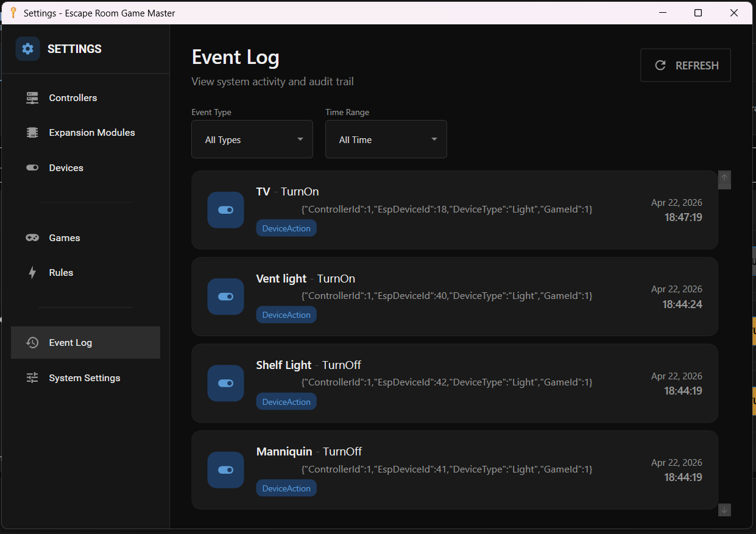Click the 'View system activity and audit trail' subtitle
This screenshot has width=756, height=534.
pyautogui.click(x=272, y=82)
